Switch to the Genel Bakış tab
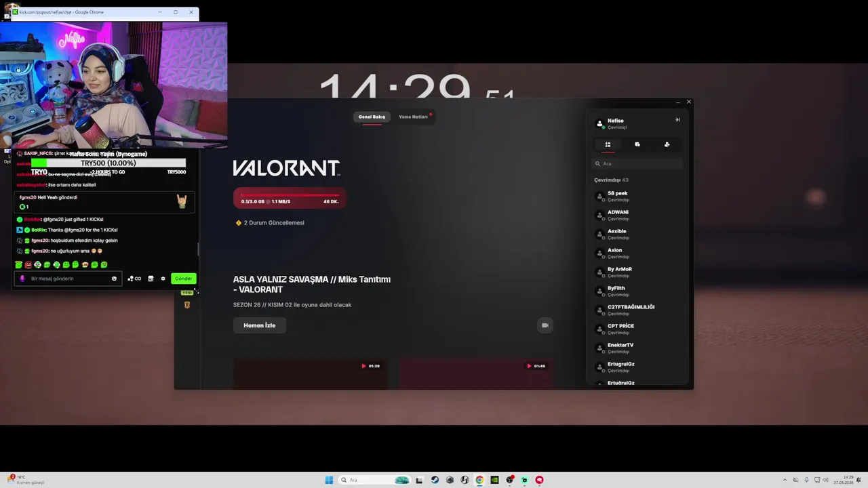Screen dimensions: 868x488 click(x=372, y=117)
